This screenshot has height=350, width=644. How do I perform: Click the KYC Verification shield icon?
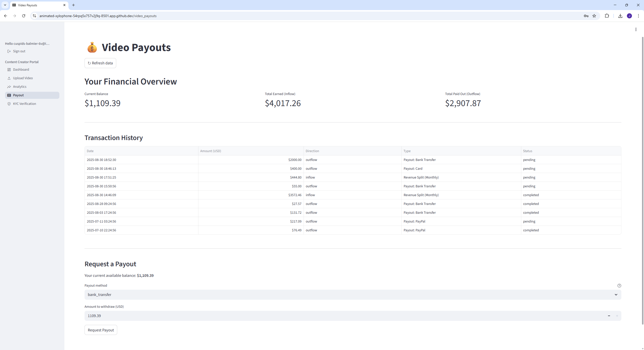[x=9, y=104]
